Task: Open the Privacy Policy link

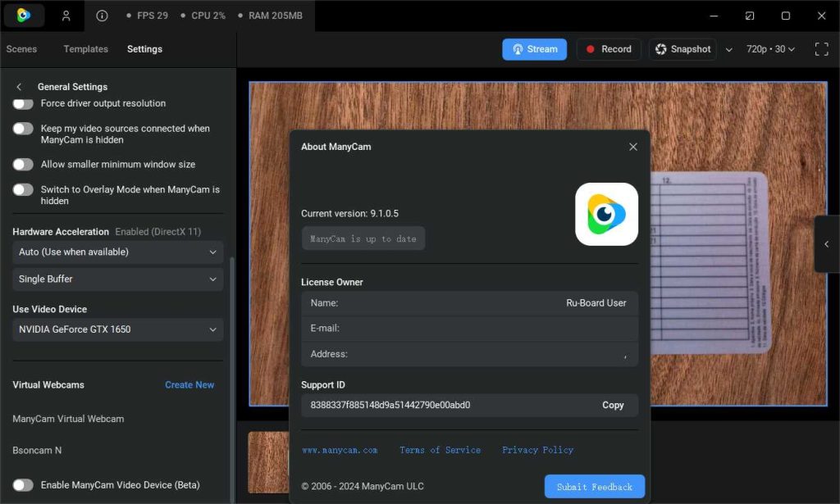Action: [x=537, y=450]
